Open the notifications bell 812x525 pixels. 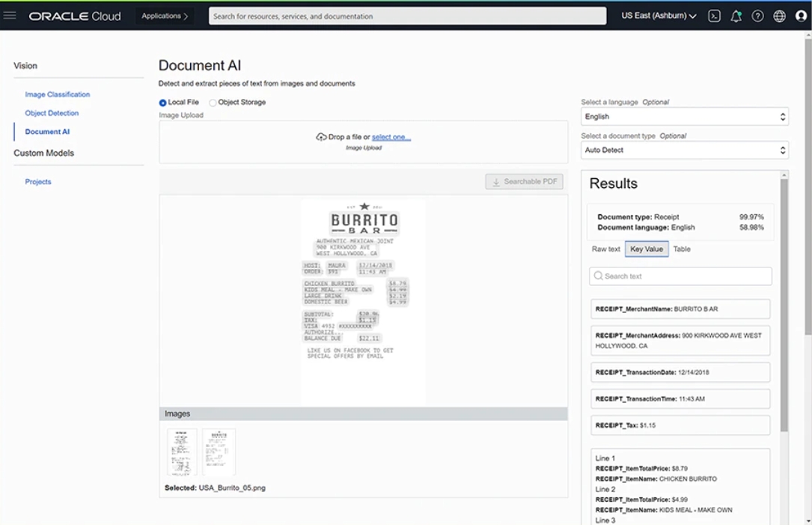click(736, 16)
